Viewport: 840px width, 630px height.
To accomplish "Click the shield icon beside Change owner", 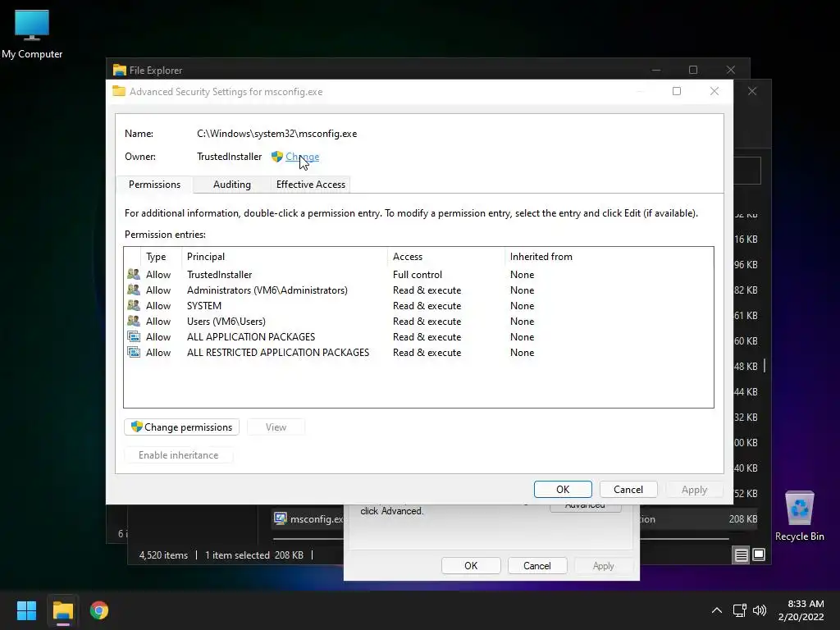I will (277, 157).
